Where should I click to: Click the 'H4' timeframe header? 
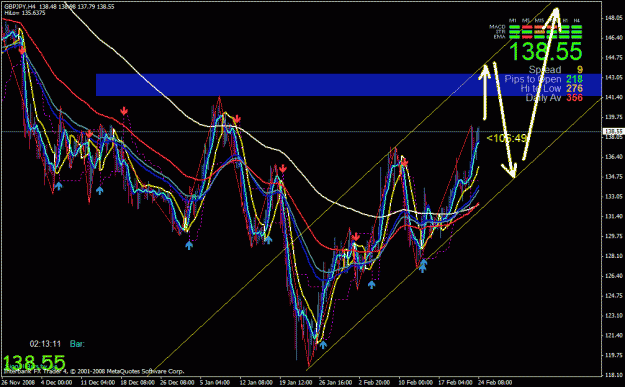coord(577,21)
